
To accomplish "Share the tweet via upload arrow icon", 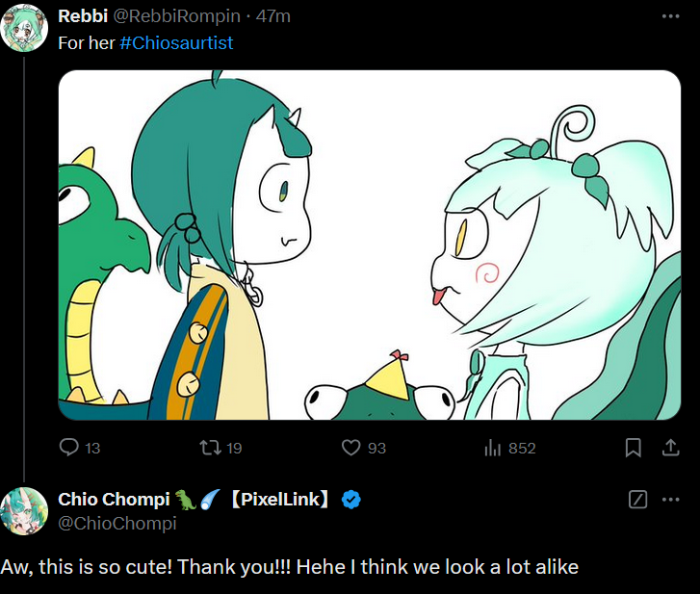I will (670, 447).
